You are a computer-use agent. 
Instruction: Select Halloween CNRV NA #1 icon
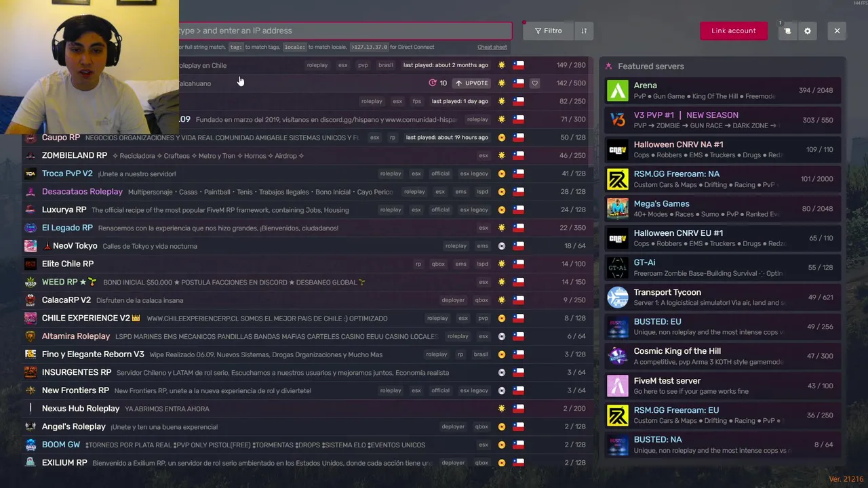tap(617, 149)
